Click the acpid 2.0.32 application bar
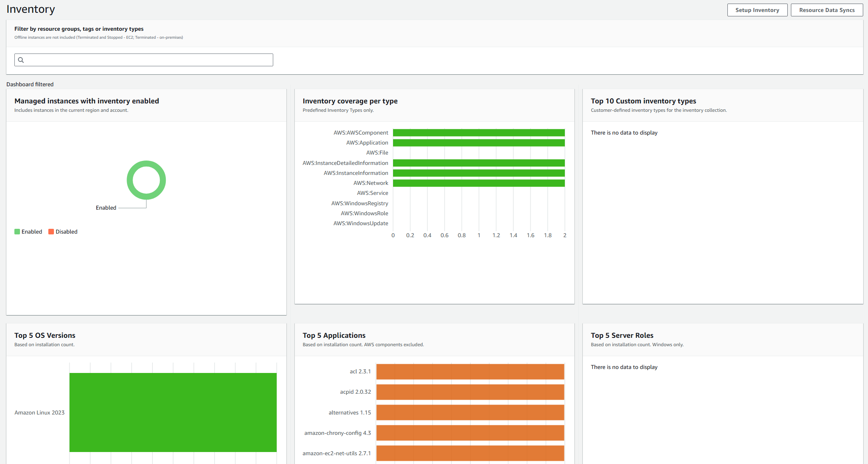This screenshot has height=464, width=868. point(470,392)
